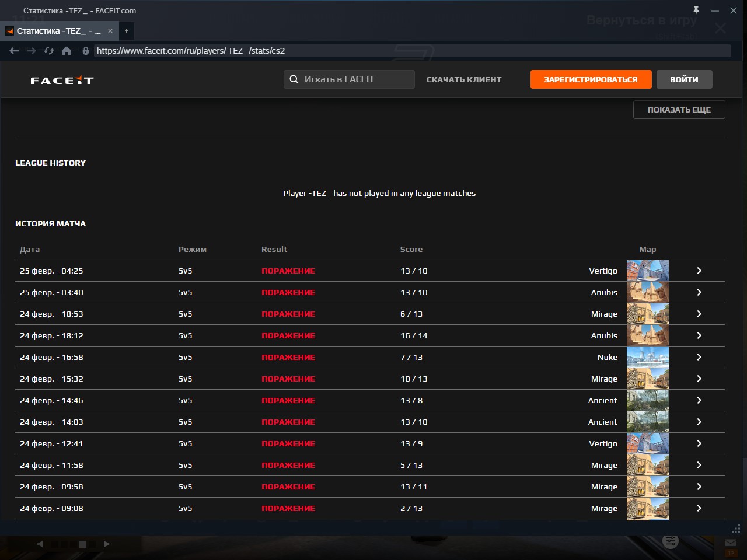This screenshot has height=560, width=747.
Task: Click the Дата column header
Action: (x=30, y=250)
